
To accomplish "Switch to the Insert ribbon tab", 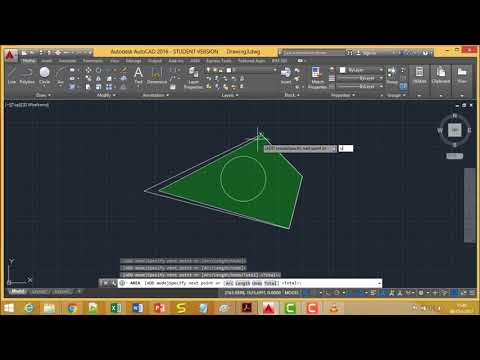I will pos(47,61).
